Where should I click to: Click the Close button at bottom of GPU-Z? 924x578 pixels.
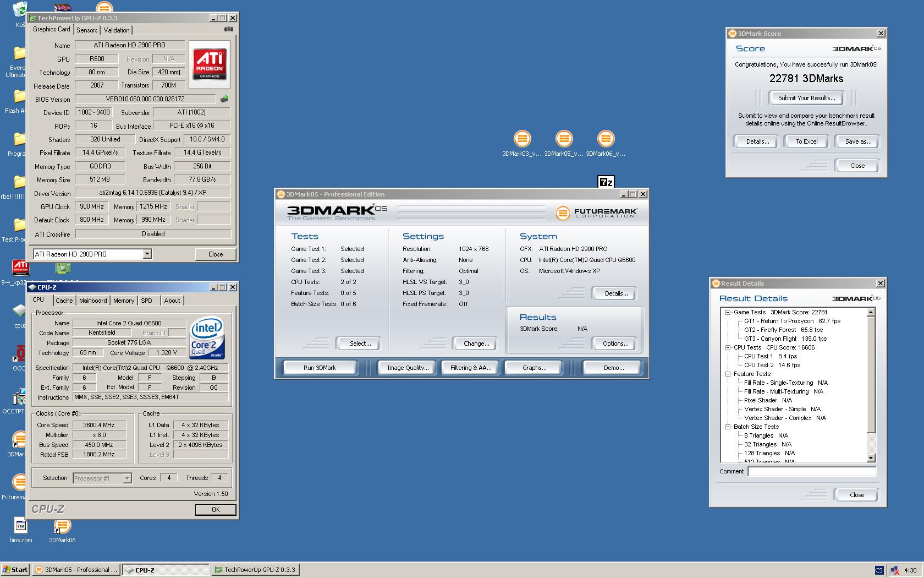[x=216, y=254]
